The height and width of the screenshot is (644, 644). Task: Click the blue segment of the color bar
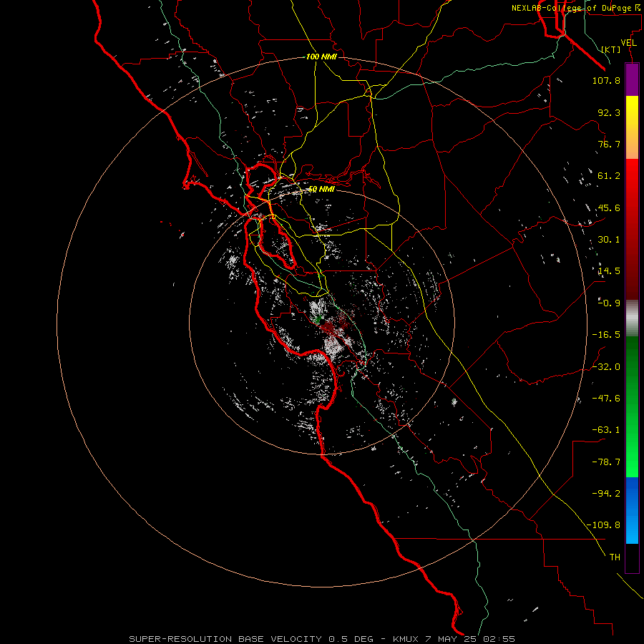pos(632,510)
